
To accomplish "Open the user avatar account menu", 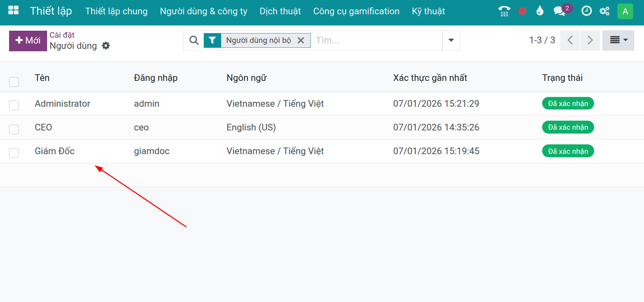I will click(x=625, y=11).
